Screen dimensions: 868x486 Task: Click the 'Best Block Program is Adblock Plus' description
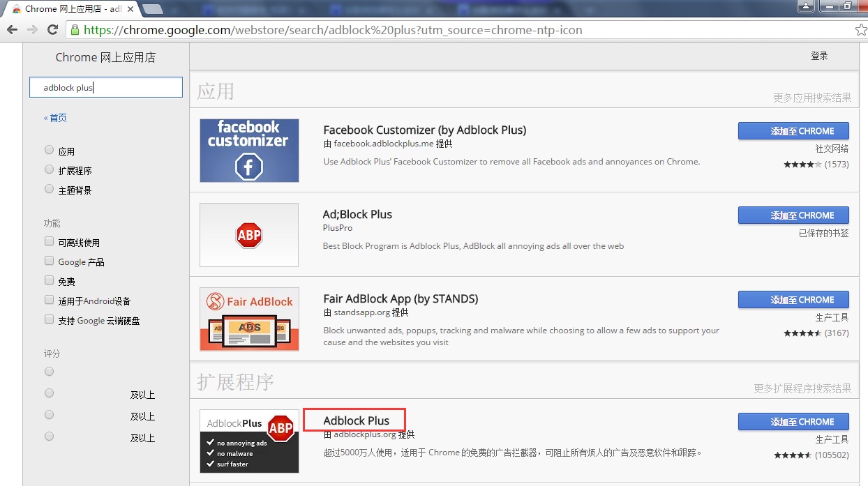pos(473,246)
